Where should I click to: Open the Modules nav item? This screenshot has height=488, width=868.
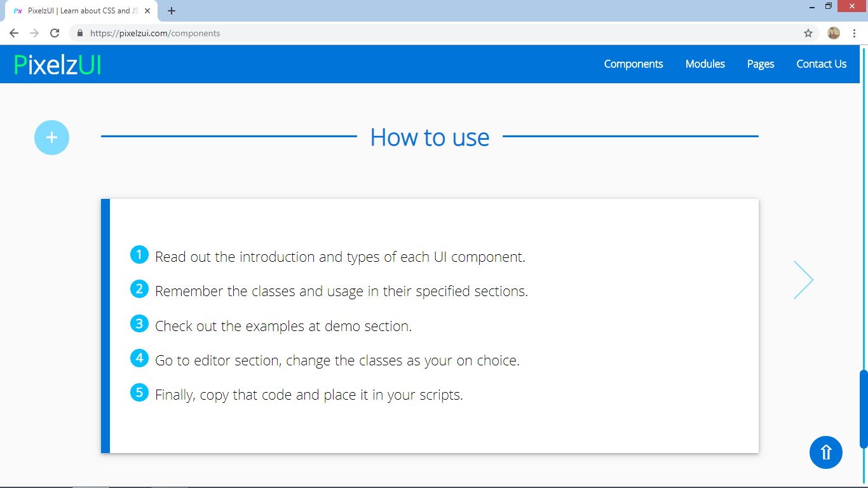[705, 64]
